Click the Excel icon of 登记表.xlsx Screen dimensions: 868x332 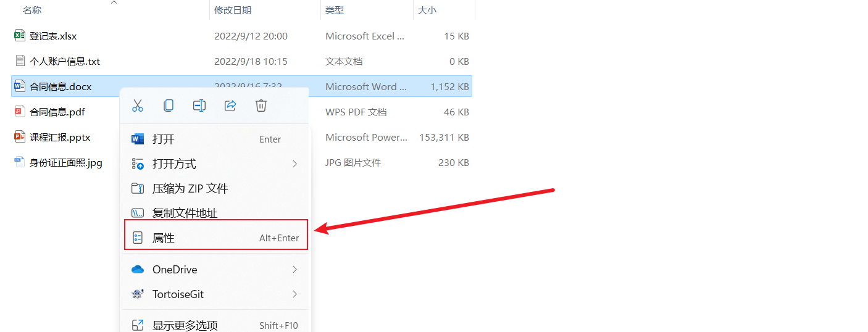pos(20,36)
